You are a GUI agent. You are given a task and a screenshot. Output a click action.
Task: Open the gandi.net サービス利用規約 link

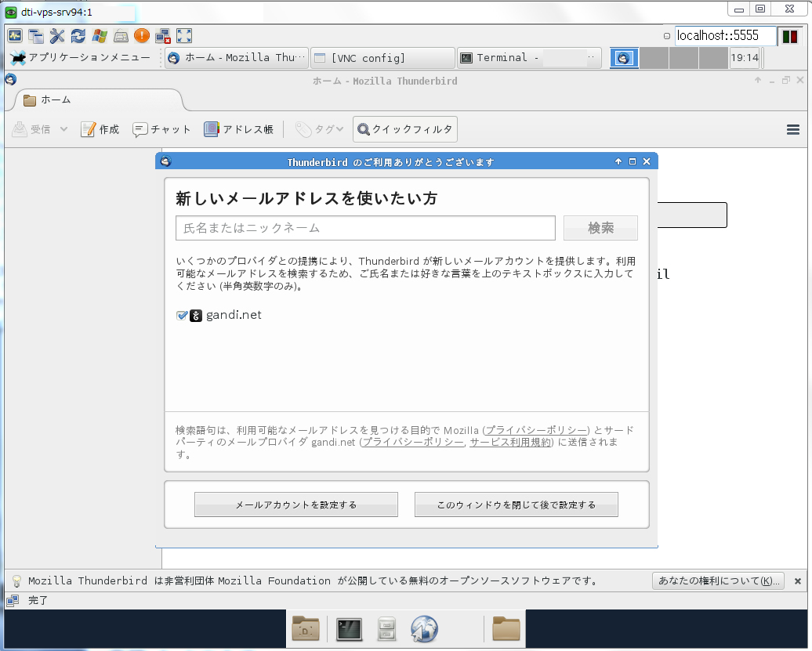(511, 443)
